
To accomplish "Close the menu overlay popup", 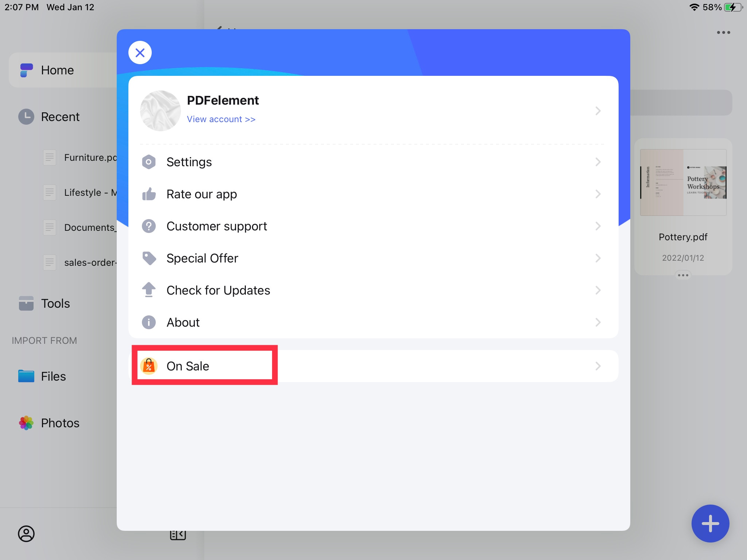I will tap(139, 52).
